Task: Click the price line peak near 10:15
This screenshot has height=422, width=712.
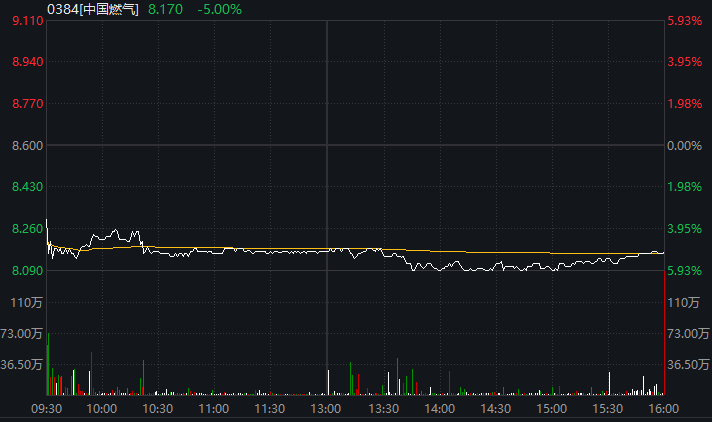Action: [118, 231]
